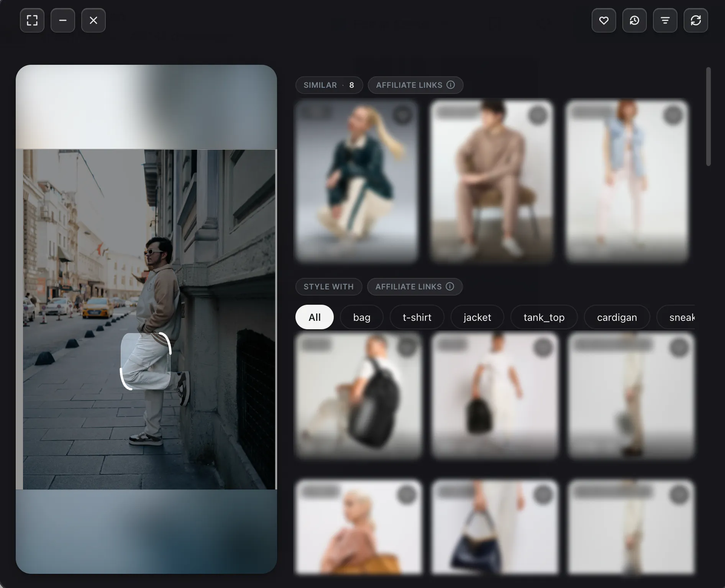Favorite the white t-shirt model card
Viewport: 725px width, 588px height.
coord(543,347)
